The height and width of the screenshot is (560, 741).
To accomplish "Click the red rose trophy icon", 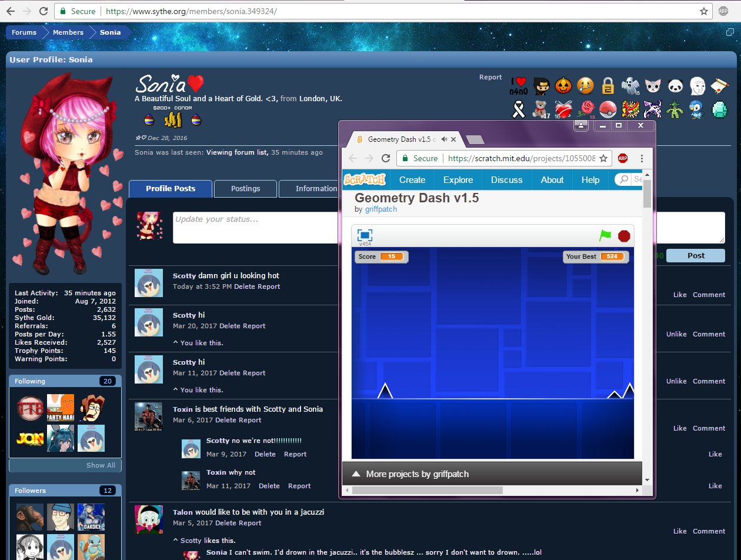I will tap(586, 109).
